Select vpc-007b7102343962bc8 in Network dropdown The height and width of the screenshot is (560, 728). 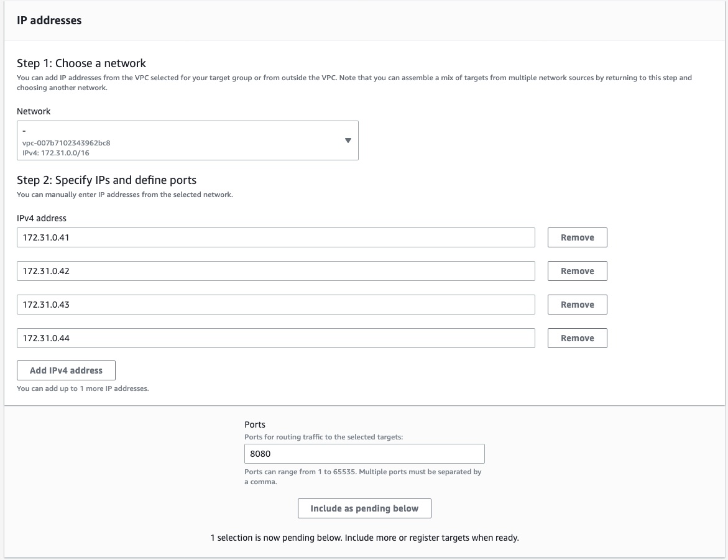pos(187,140)
